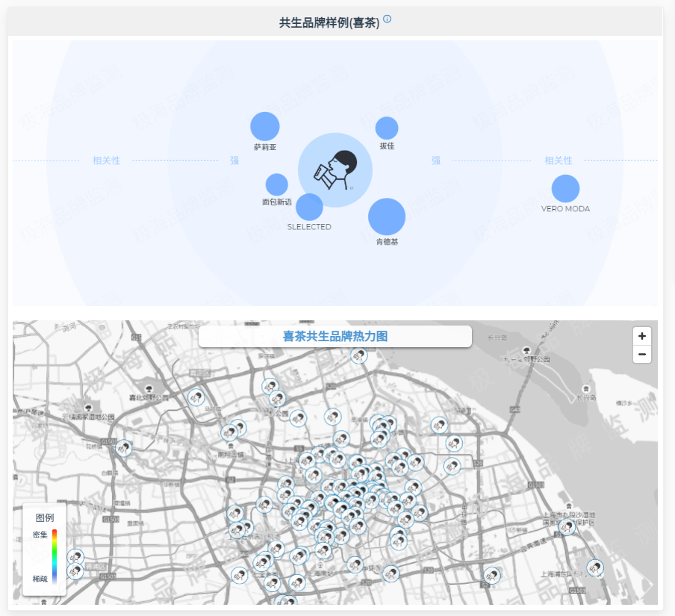Click the 共生品牌样例(喜茶) panel title
675x616 pixels.
[329, 22]
